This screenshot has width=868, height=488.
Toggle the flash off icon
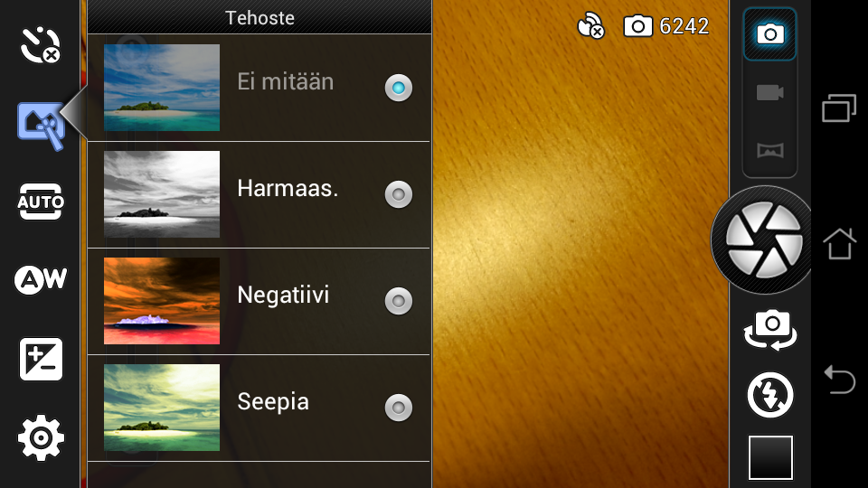(770, 395)
